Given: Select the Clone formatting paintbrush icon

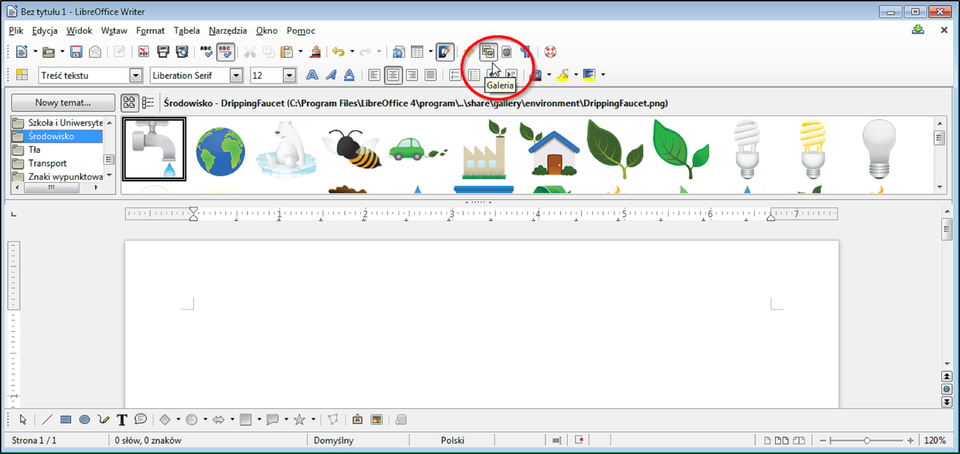Looking at the screenshot, I should click(316, 52).
